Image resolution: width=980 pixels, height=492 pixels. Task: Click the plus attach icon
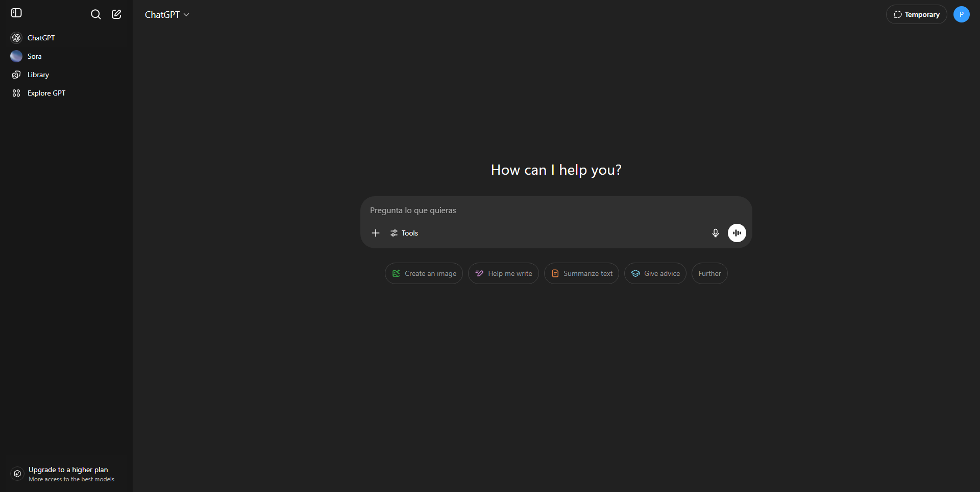point(376,233)
